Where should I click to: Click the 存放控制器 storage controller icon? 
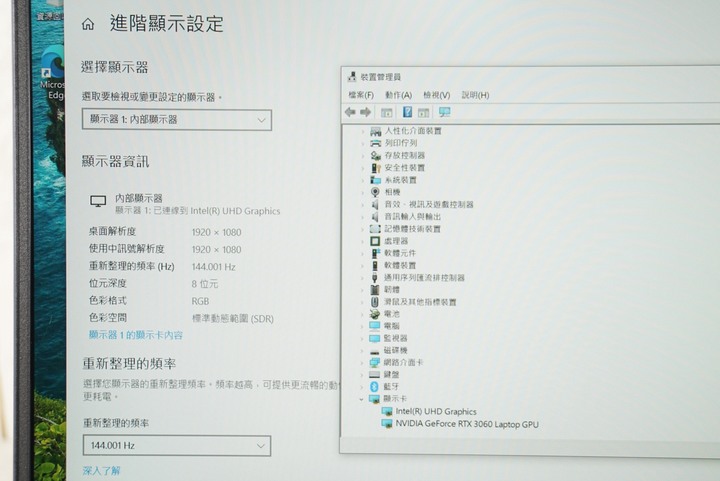point(376,156)
